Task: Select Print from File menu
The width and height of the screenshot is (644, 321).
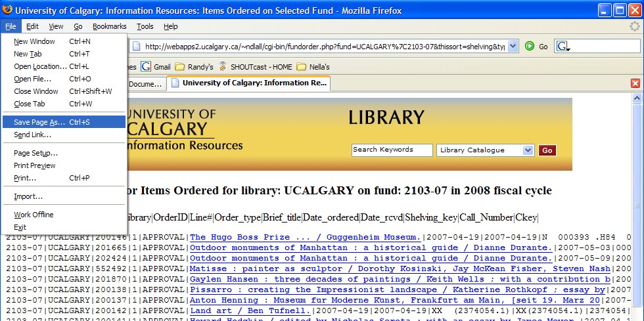Action: click(64, 178)
